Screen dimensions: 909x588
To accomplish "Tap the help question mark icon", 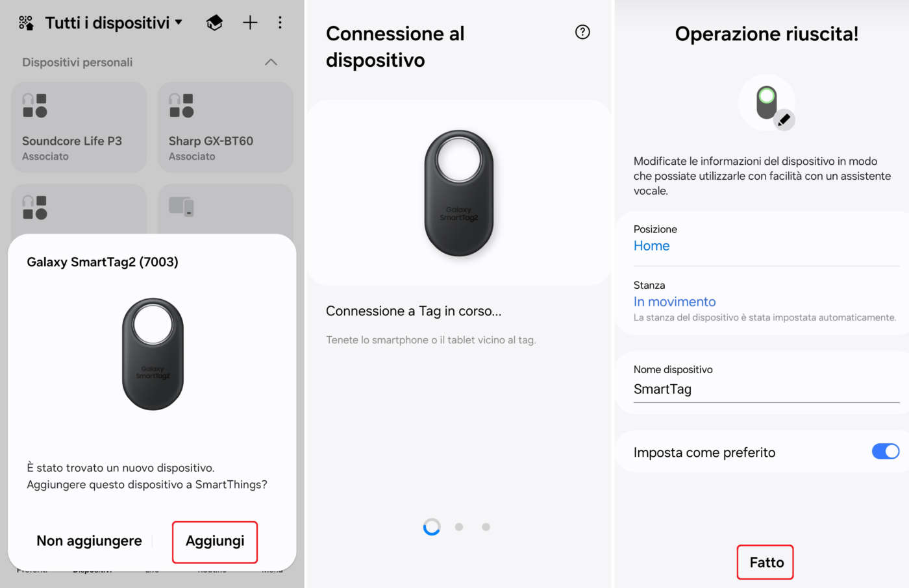I will click(582, 32).
